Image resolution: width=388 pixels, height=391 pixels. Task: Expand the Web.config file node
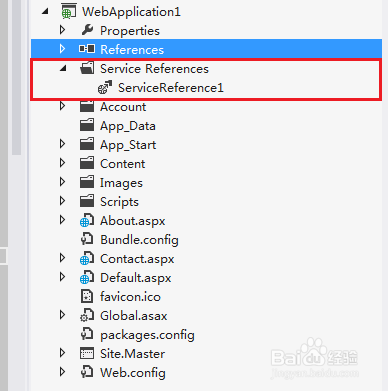point(62,372)
